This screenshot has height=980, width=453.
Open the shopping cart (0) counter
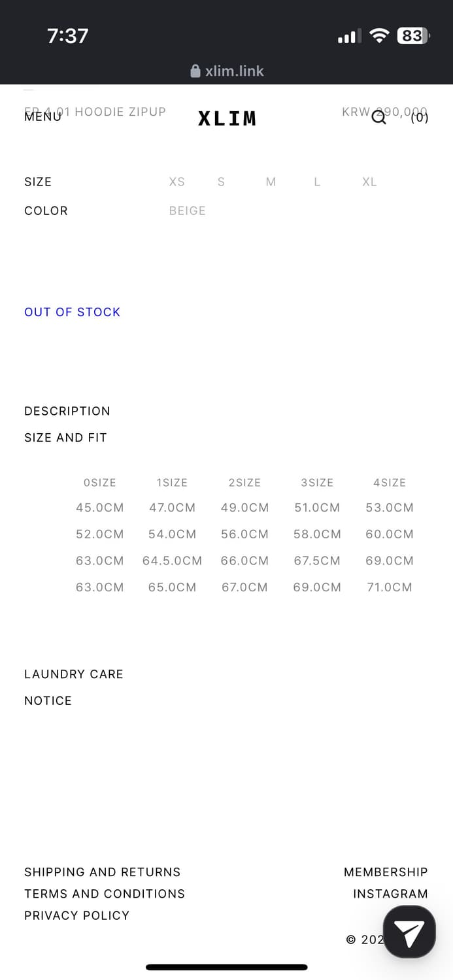click(420, 118)
